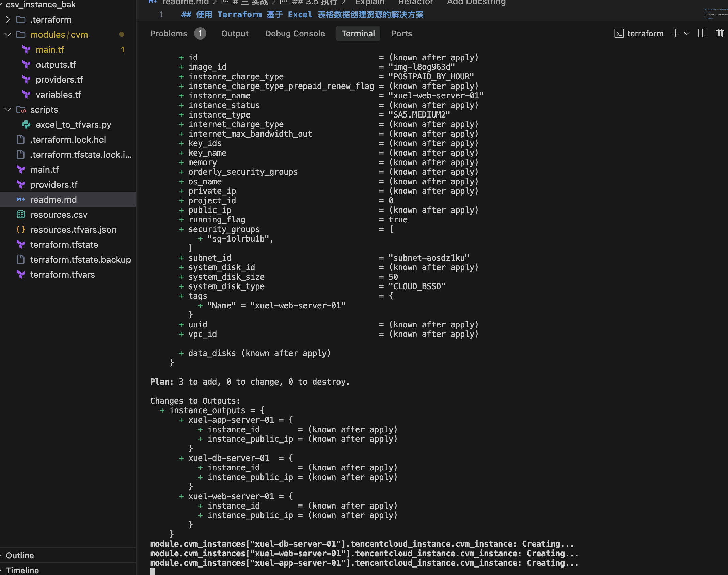Screen dimensions: 728x575
Task: Open the terraform terminal profile icon
Action: (619, 33)
